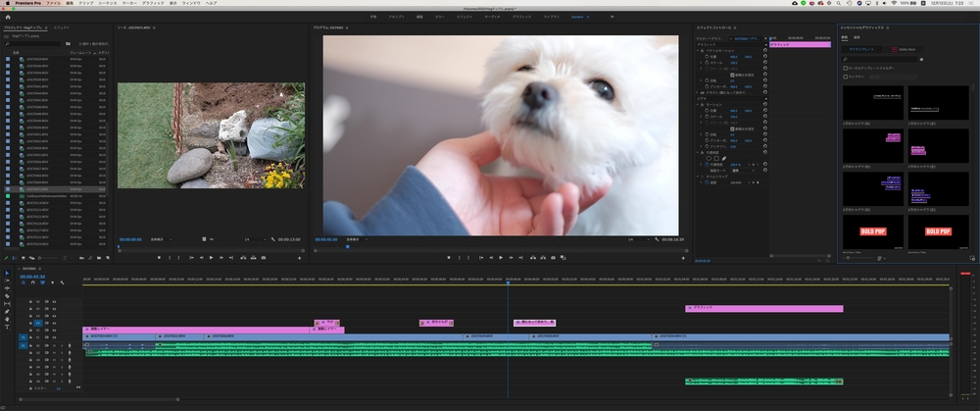Open the ファイル menu

54,3
